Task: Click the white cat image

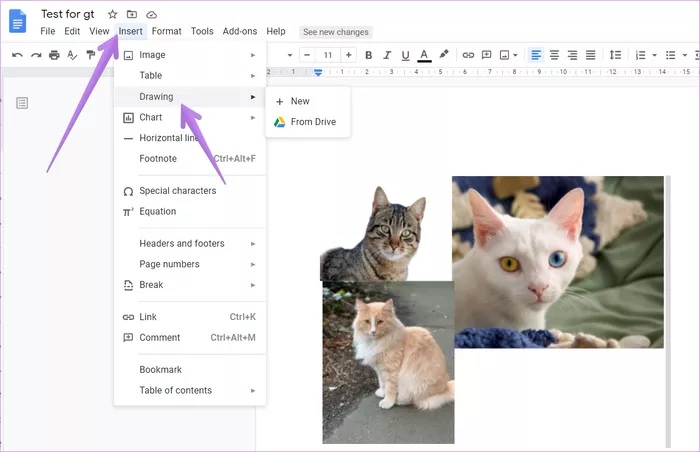Action: (x=558, y=262)
